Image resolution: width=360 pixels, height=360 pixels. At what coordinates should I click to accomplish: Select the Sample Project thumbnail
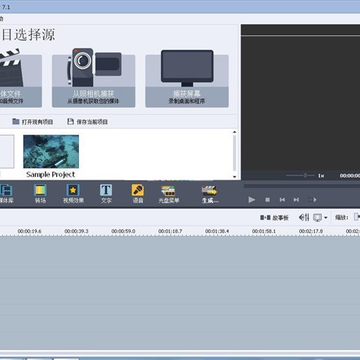point(51,151)
